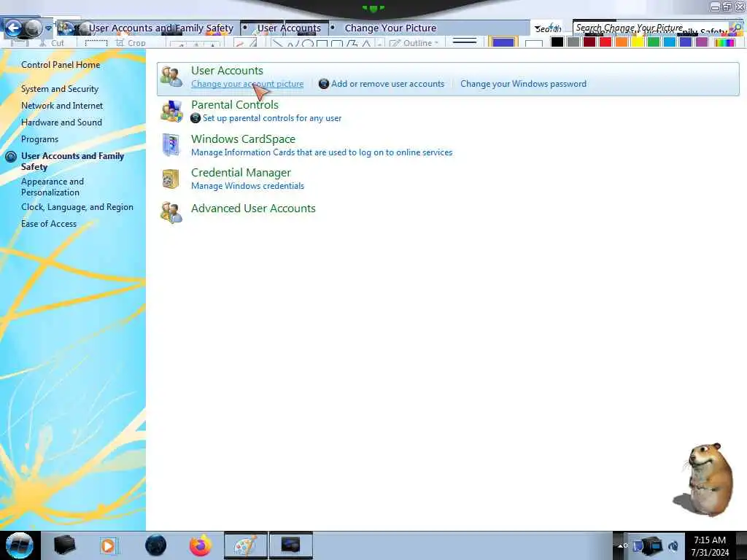This screenshot has width=747, height=560.
Task: Click the Start orb button
Action: coord(19,545)
